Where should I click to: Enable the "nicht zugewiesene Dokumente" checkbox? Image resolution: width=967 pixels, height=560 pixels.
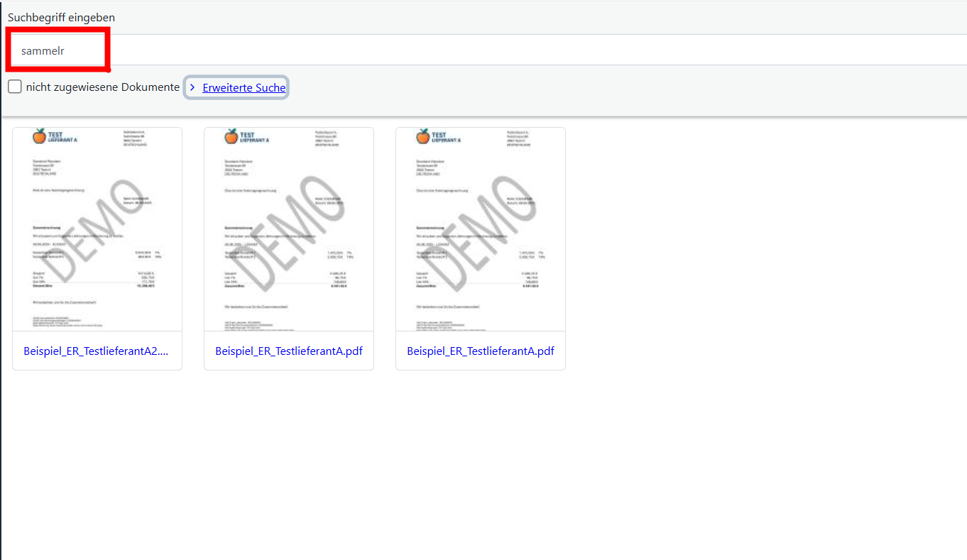coord(14,87)
